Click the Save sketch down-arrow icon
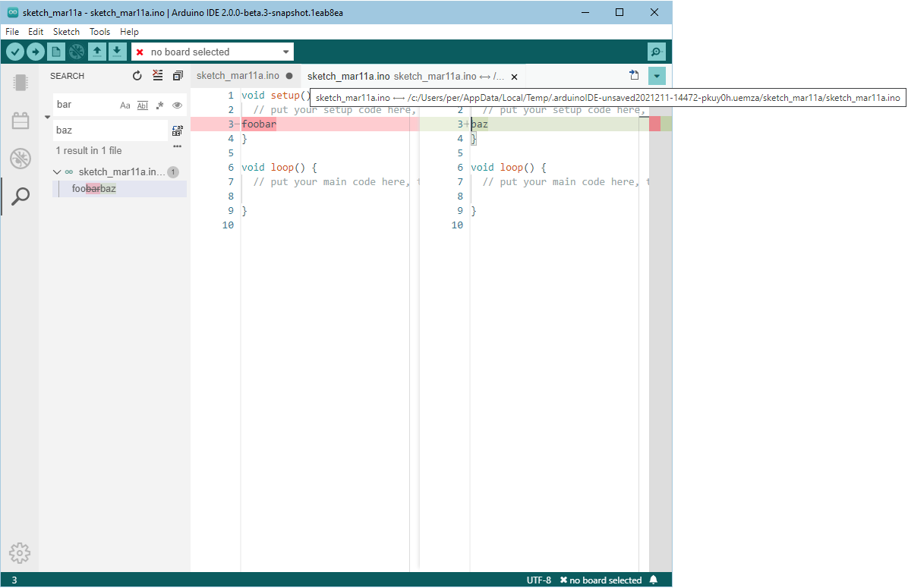908x588 pixels. coord(117,52)
